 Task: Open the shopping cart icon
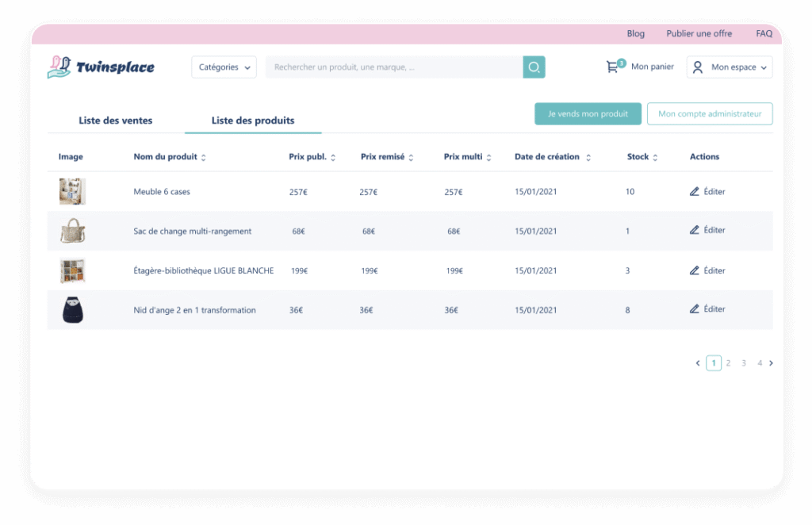(612, 67)
